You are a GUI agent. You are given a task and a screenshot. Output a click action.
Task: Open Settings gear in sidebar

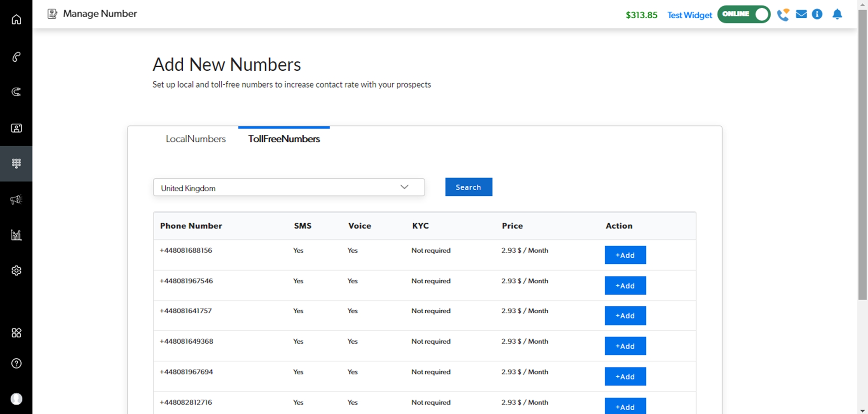(16, 271)
